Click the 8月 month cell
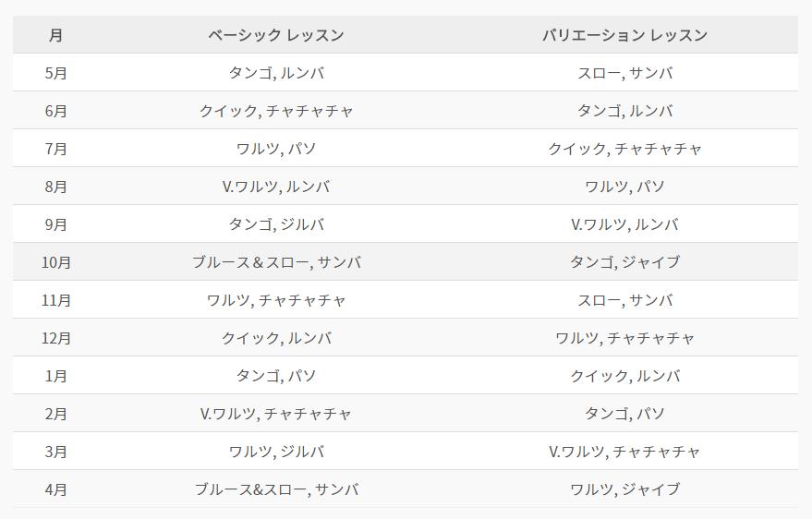 click(56, 187)
